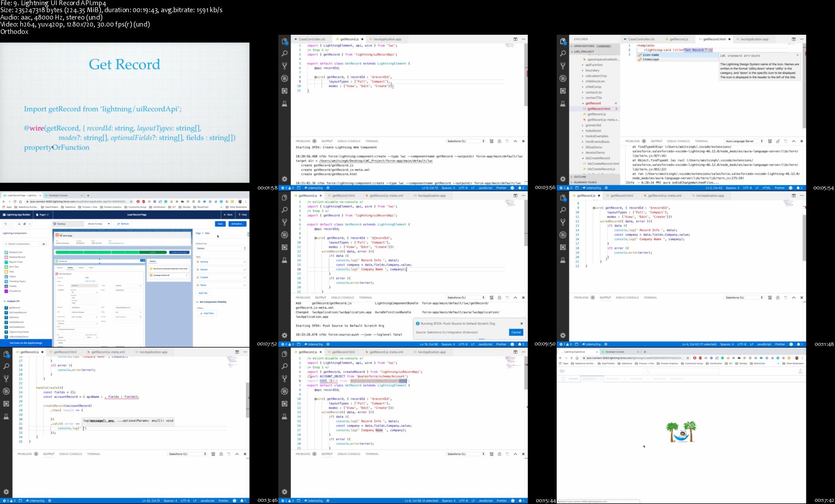The width and height of the screenshot is (835, 504).
Task: Toggle output scroll lock in SFDX push frame
Action: [x=499, y=298]
